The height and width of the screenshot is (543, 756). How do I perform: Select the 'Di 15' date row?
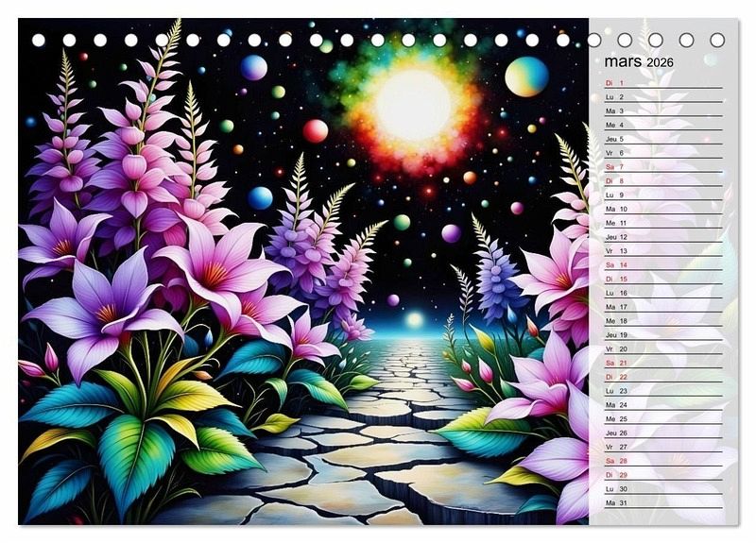pyautogui.click(x=664, y=279)
